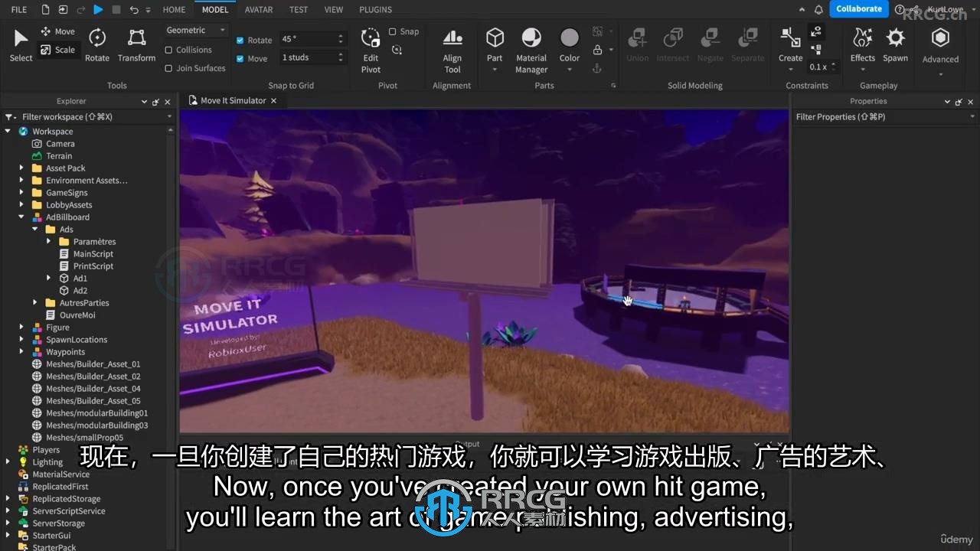Click the Undo arrow
This screenshot has width=980, height=551.
pyautogui.click(x=134, y=9)
